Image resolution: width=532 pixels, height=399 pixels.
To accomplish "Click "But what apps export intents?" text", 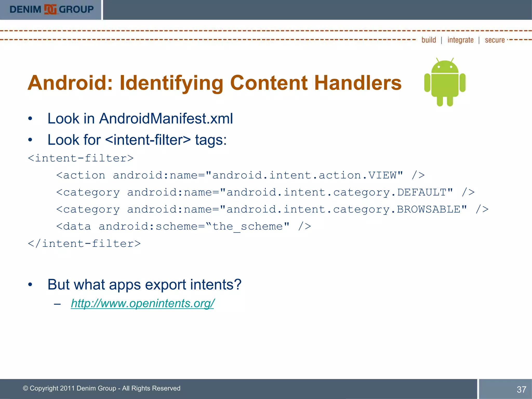I will tap(144, 284).
